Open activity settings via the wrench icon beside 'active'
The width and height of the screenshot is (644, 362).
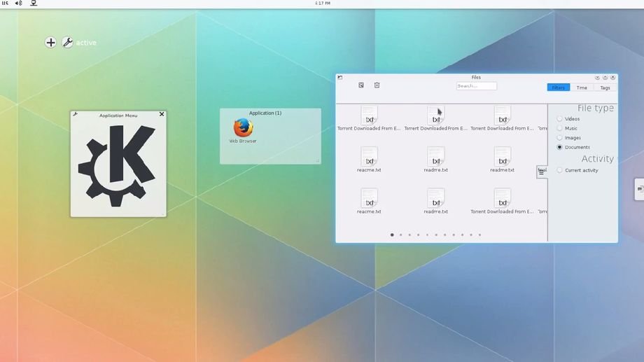point(67,43)
